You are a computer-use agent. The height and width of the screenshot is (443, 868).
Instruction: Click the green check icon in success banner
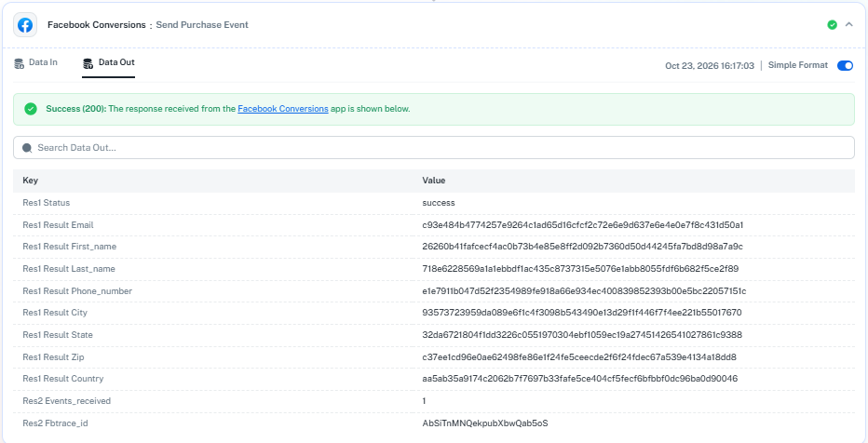(x=31, y=109)
